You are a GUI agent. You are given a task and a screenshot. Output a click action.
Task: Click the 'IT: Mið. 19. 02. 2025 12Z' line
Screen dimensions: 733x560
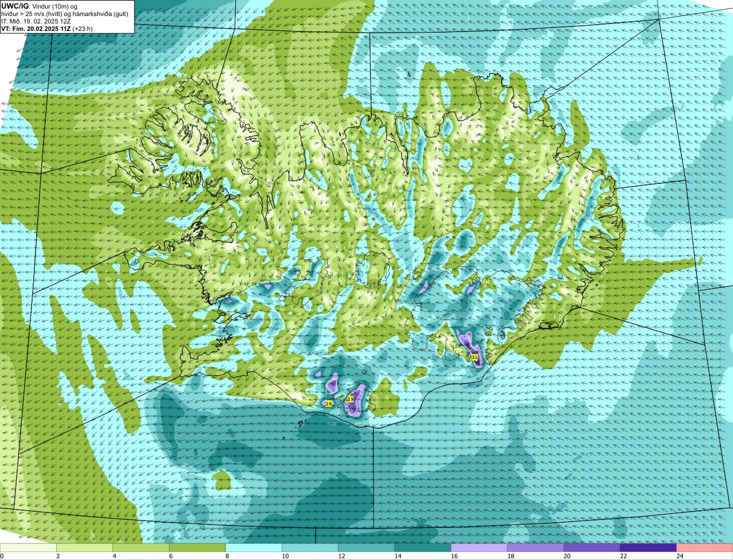click(x=36, y=21)
